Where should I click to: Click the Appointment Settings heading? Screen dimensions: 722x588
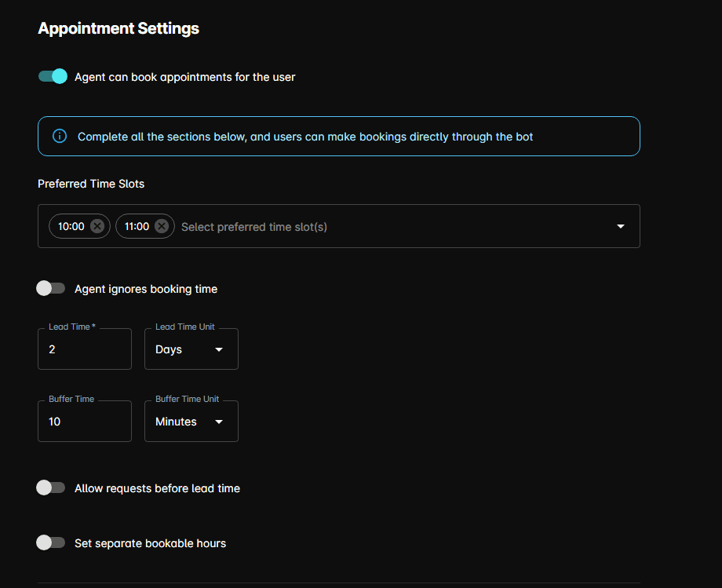point(119,28)
